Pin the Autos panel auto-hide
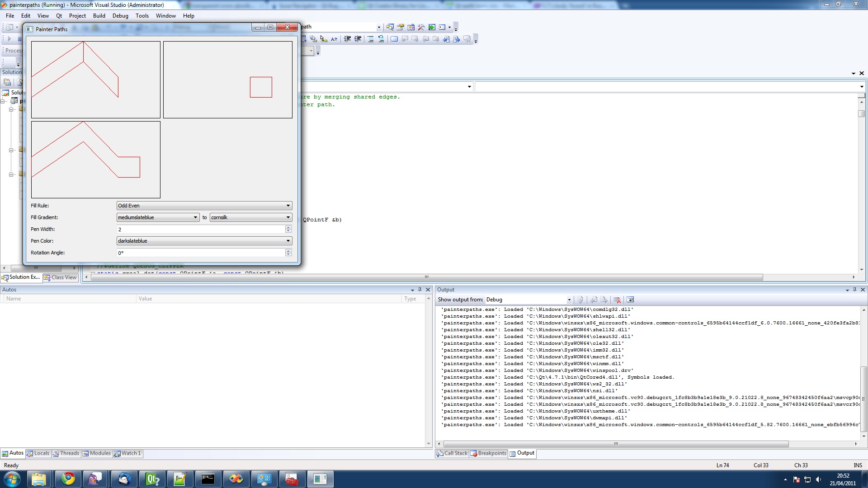Image resolution: width=868 pixels, height=488 pixels. pos(420,290)
